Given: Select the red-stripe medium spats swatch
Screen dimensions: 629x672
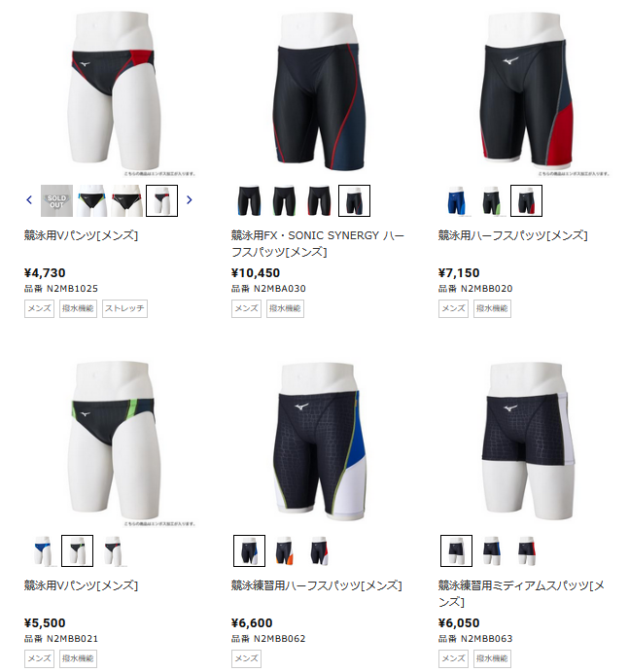Looking at the screenshot, I should click(x=526, y=550).
